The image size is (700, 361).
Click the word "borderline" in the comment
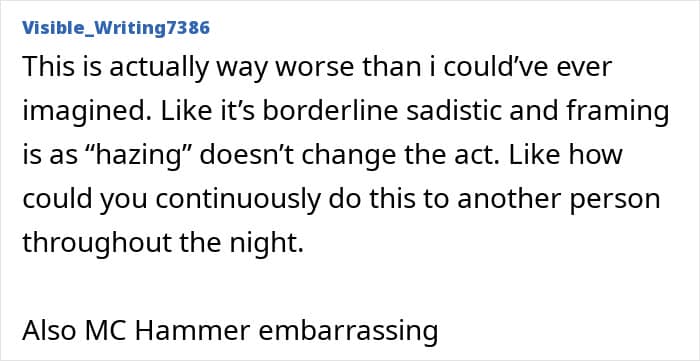point(330,111)
